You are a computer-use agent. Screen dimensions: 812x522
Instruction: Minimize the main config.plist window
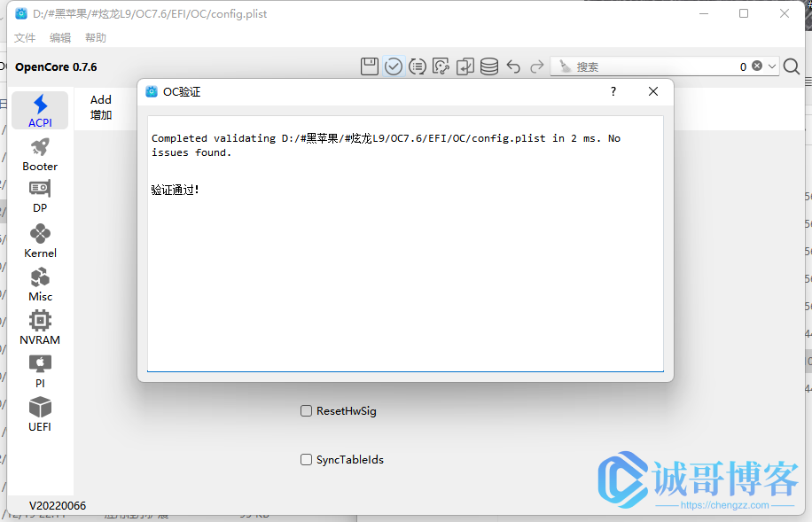[x=704, y=13]
